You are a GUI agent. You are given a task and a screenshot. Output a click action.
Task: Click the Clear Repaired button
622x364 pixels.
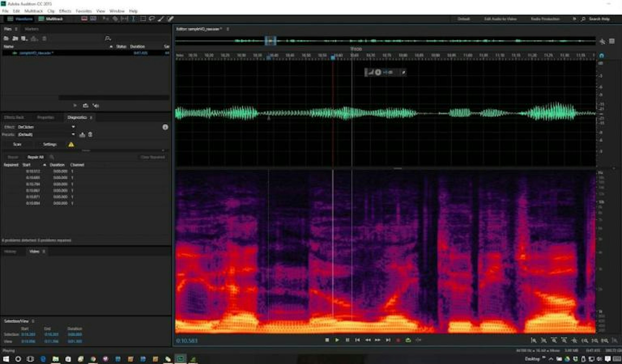pyautogui.click(x=153, y=157)
